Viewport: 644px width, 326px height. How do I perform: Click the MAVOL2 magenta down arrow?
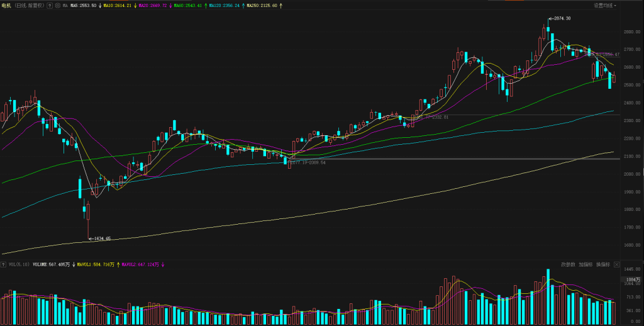coord(163,265)
